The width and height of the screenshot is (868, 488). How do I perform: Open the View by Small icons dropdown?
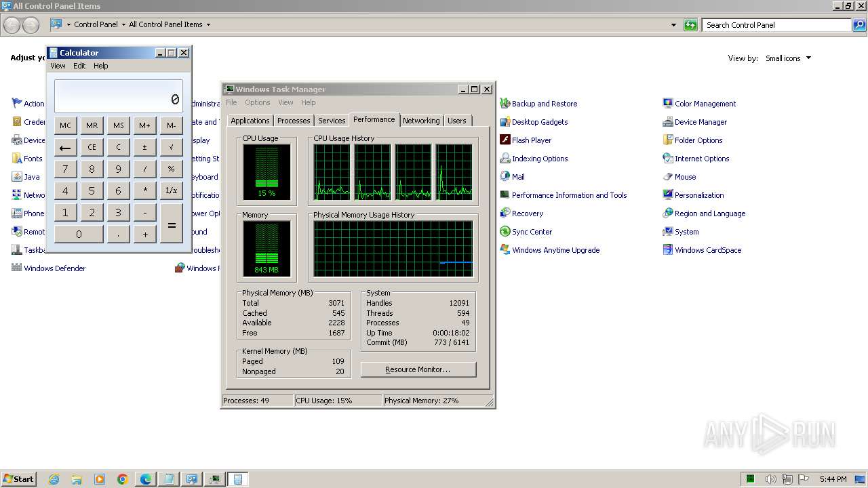(x=788, y=58)
